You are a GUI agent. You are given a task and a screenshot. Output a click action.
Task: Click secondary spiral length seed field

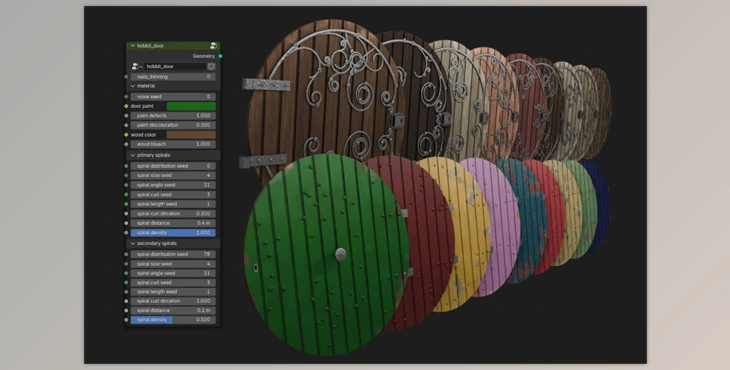173,292
